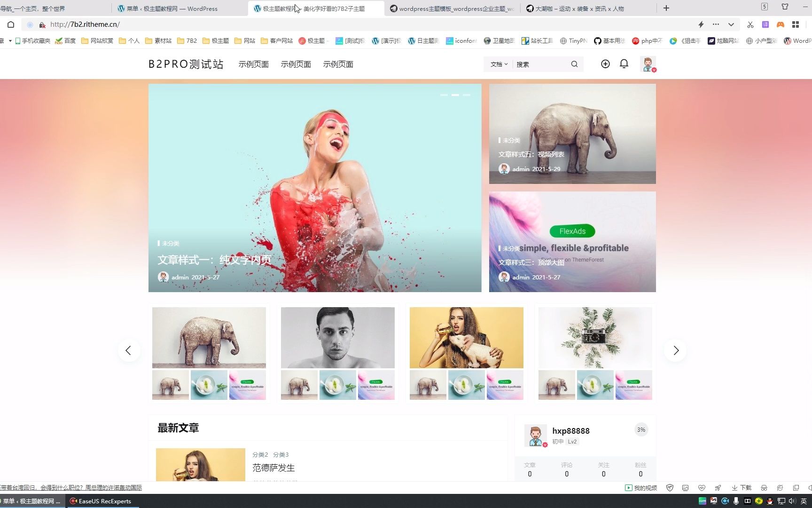Toggle the 英 input language indicator
The height and width of the screenshot is (508, 812).
click(x=804, y=501)
